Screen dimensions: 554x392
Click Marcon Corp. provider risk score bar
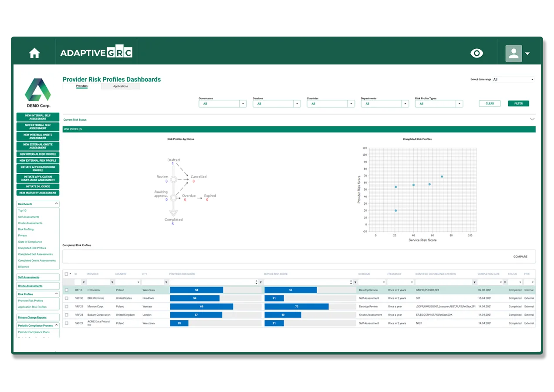[x=201, y=307]
